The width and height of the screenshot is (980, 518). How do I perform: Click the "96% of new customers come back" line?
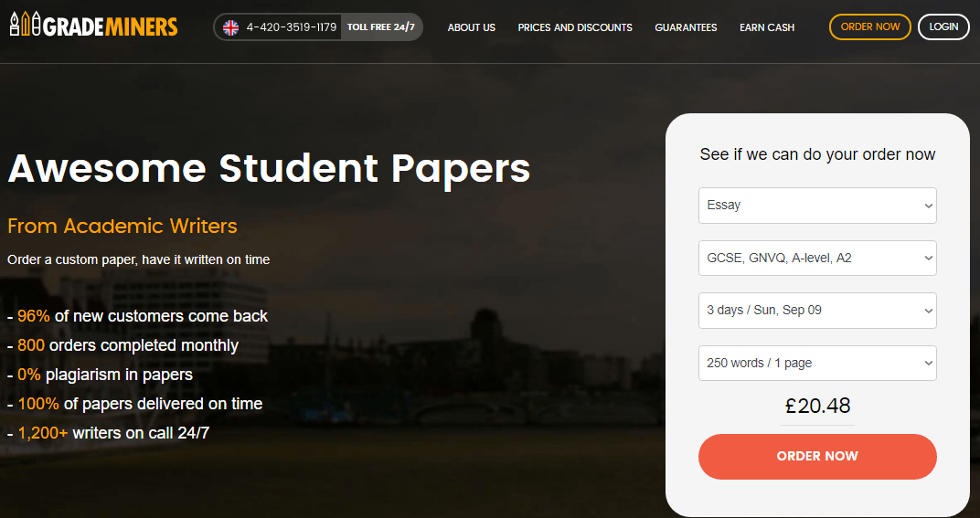(x=137, y=316)
